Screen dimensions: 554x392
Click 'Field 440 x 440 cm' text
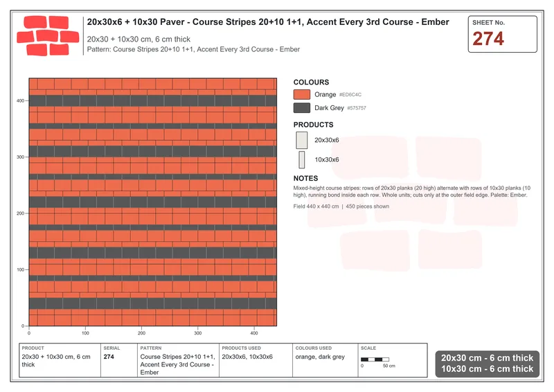(x=316, y=206)
